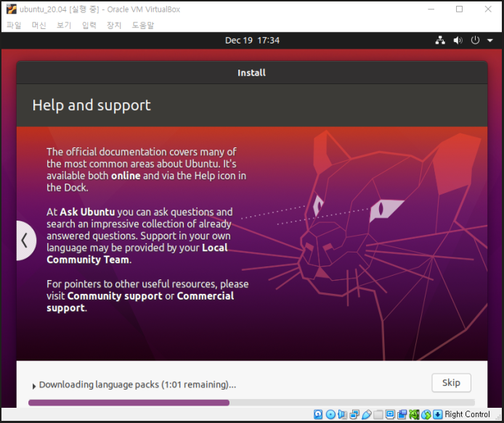Image resolution: width=504 pixels, height=423 pixels.
Task: Click the network adapter indicator in status bar
Action: pos(354,414)
